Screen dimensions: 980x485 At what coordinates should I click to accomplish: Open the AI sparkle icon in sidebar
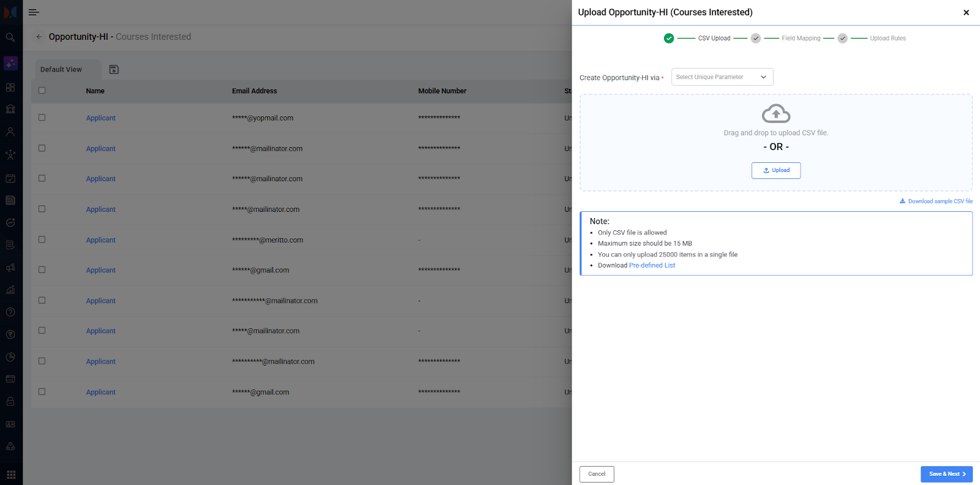pyautogui.click(x=10, y=63)
